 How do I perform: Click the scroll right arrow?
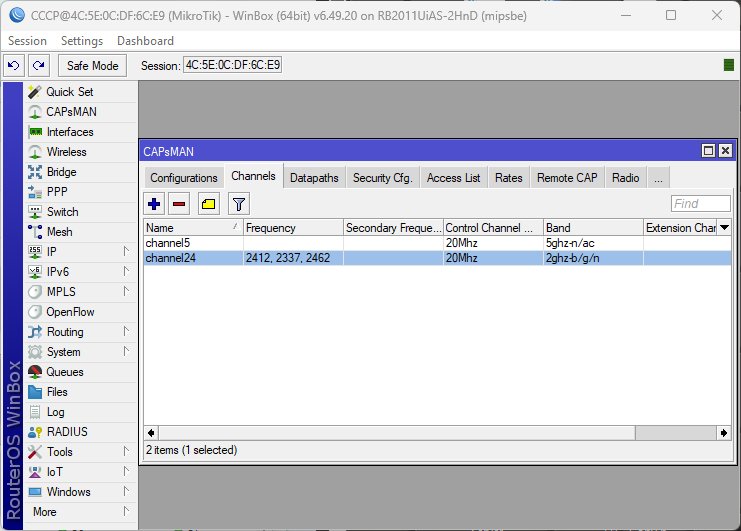click(x=724, y=433)
